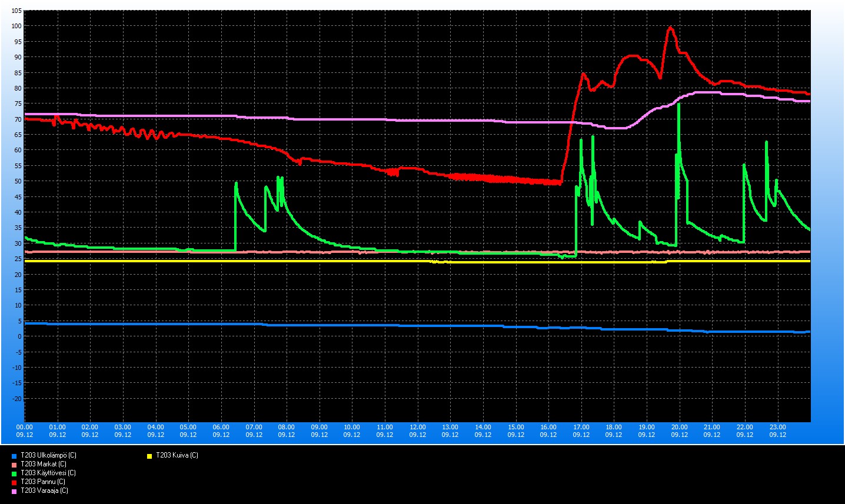Select the T203 Varaaja (C) legend label
The image size is (845, 504).
tap(44, 490)
